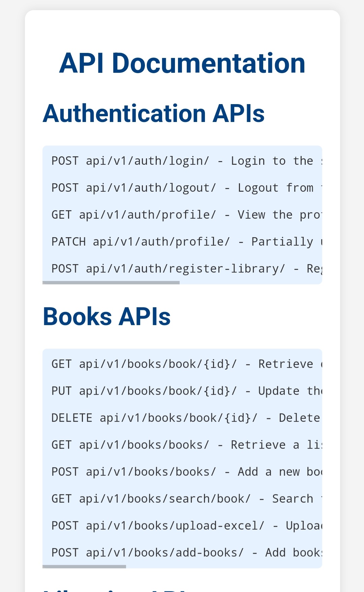Click the Authentication code block horizontal scrollbar

pos(111,283)
